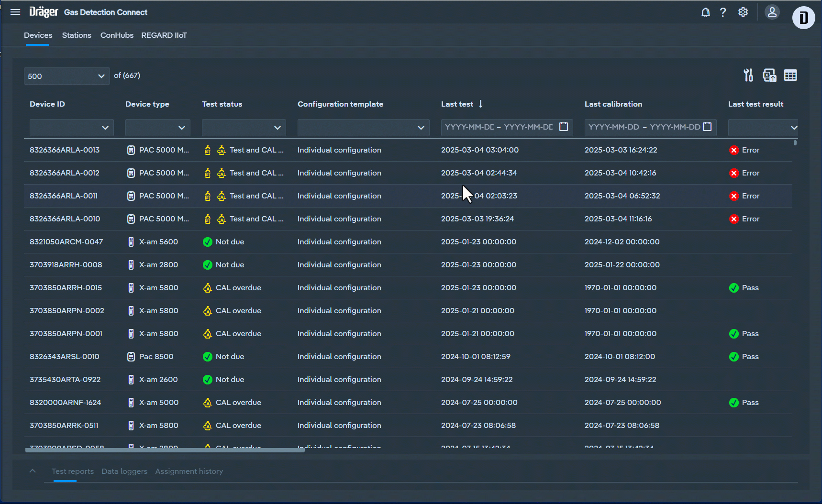Open table column layout icon
822x504 pixels.
click(x=790, y=75)
